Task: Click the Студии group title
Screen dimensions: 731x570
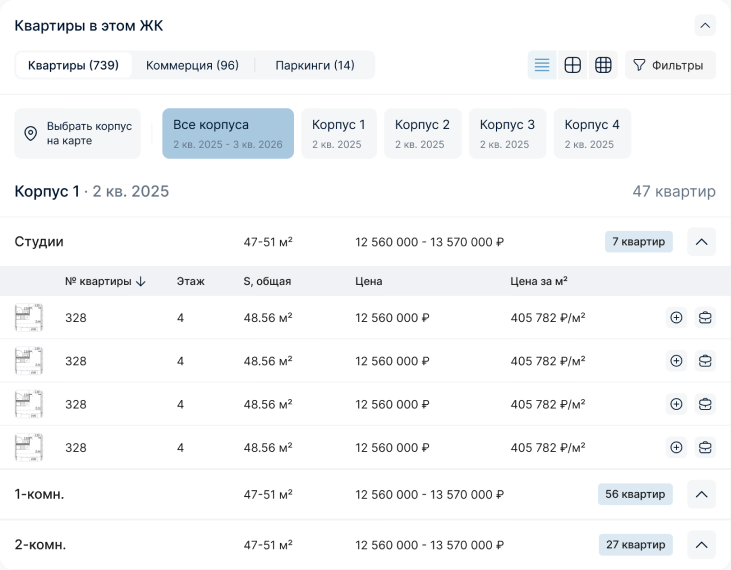Action: [39, 242]
